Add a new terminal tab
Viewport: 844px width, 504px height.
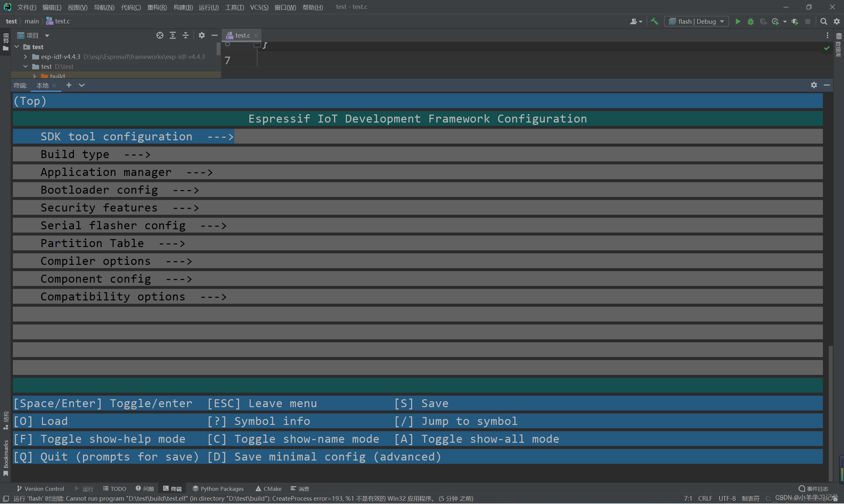tap(69, 85)
